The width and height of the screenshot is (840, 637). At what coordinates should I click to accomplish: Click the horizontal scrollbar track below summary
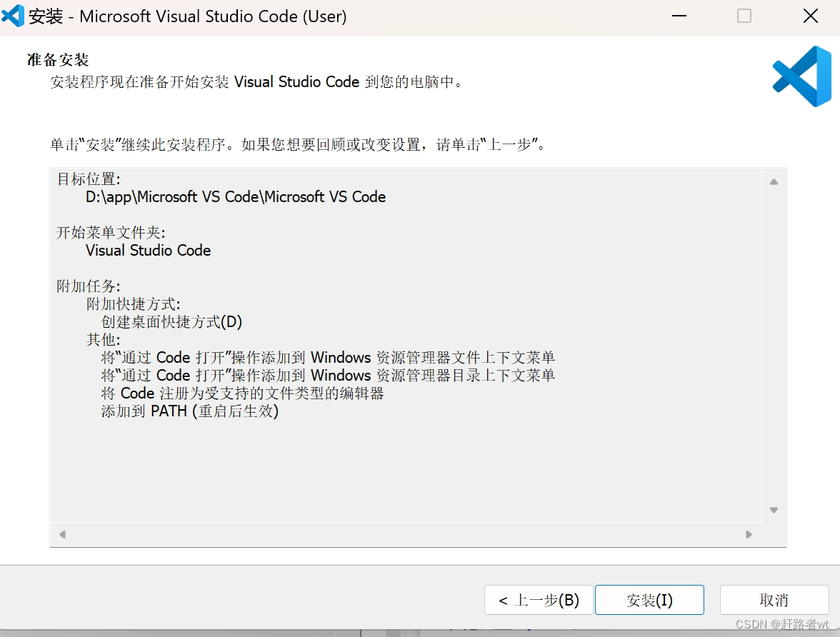[x=406, y=534]
